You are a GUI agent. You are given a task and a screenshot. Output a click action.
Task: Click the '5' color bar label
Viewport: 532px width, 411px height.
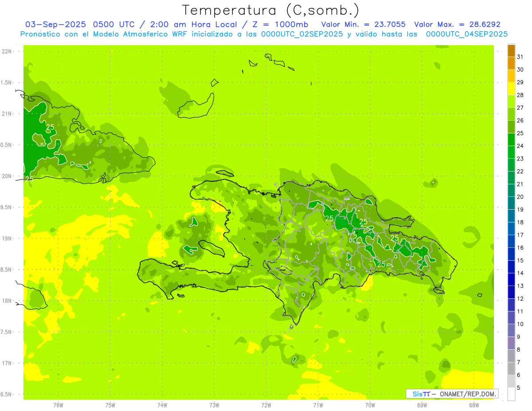(519, 388)
